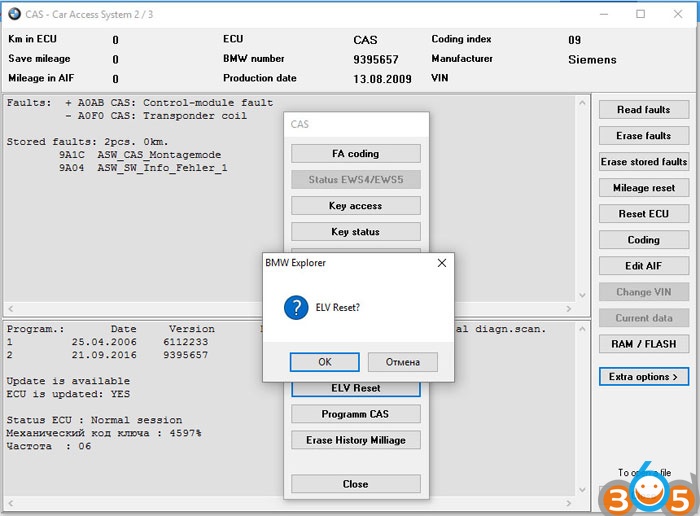Expand the Extra options menu
The image size is (700, 516).
pyautogui.click(x=643, y=377)
